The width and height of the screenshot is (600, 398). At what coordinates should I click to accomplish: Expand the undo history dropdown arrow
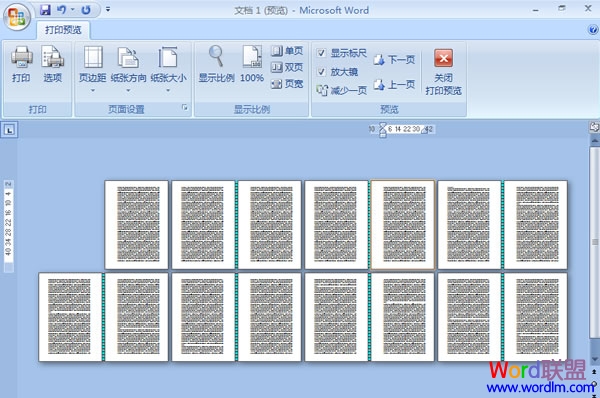pos(72,9)
